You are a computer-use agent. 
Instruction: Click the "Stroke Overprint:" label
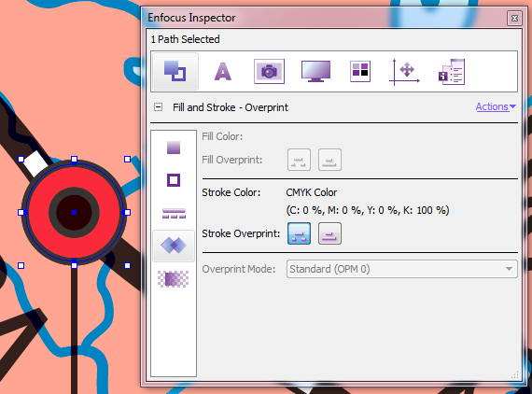(241, 233)
